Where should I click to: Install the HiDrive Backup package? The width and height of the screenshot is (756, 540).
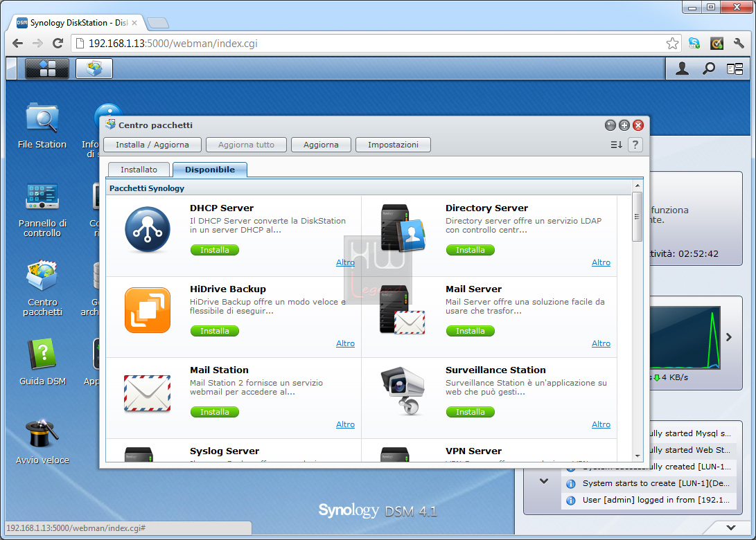(x=215, y=331)
